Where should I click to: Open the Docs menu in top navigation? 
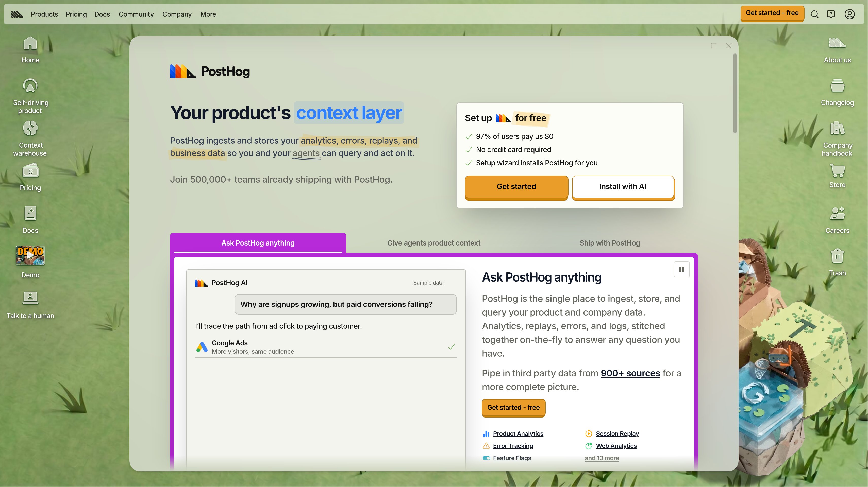pos(102,14)
